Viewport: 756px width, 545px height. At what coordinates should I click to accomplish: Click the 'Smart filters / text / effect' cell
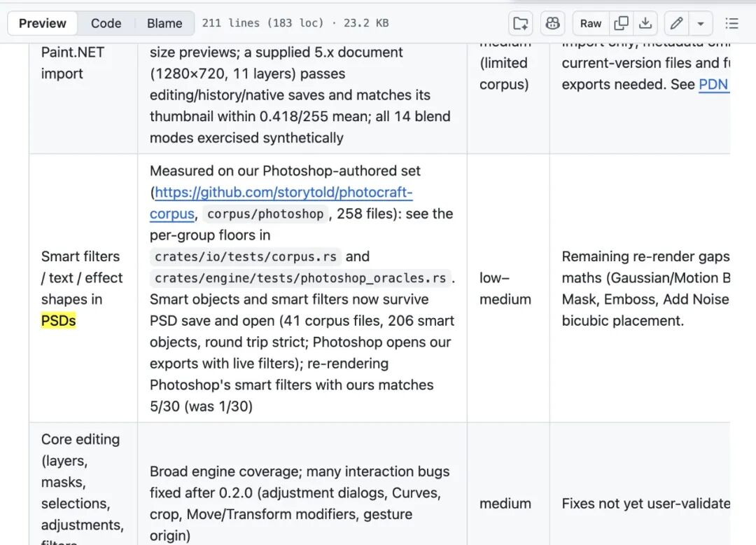(82, 289)
